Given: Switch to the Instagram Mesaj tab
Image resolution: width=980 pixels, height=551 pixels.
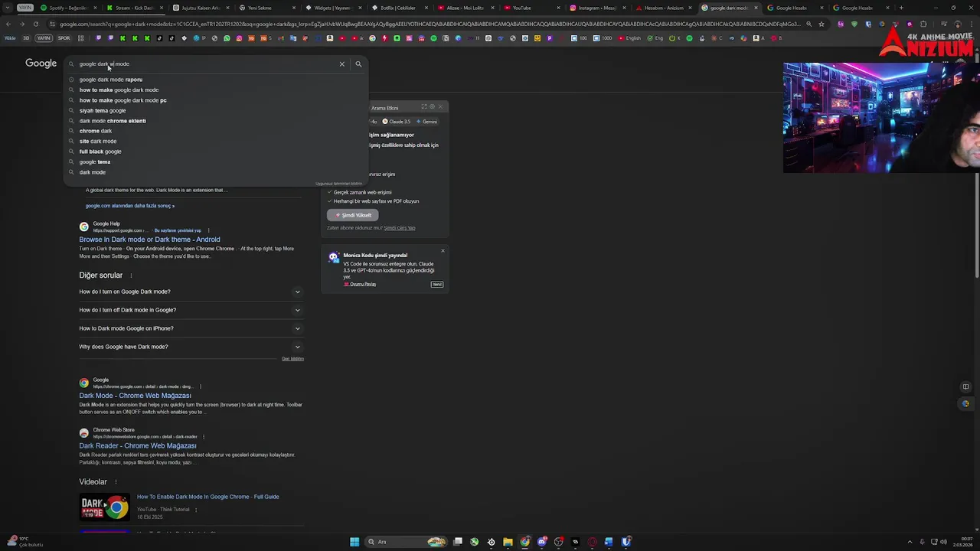Looking at the screenshot, I should point(597,8).
